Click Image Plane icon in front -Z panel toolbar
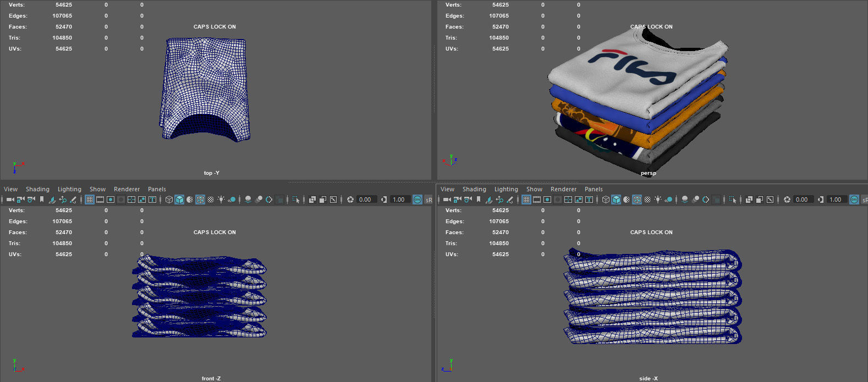Screen dimensions: 868x382 click(x=52, y=200)
